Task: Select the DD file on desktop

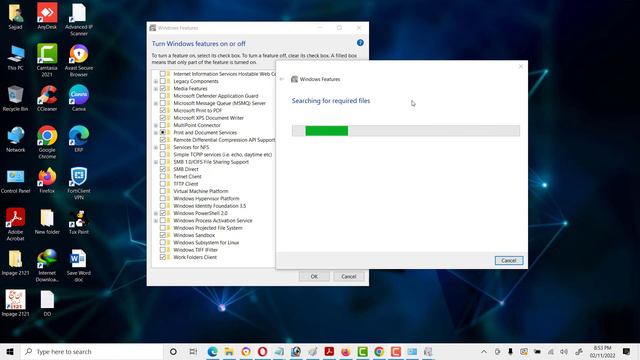Action: [x=47, y=303]
